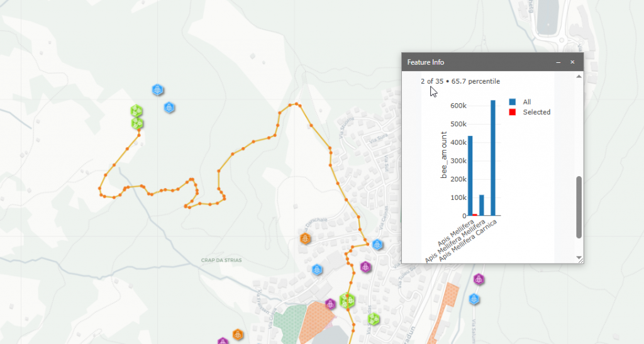Click the Feature Info resize handle in the corner
Image resolution: width=644 pixels, height=344 pixels.
coord(580,260)
